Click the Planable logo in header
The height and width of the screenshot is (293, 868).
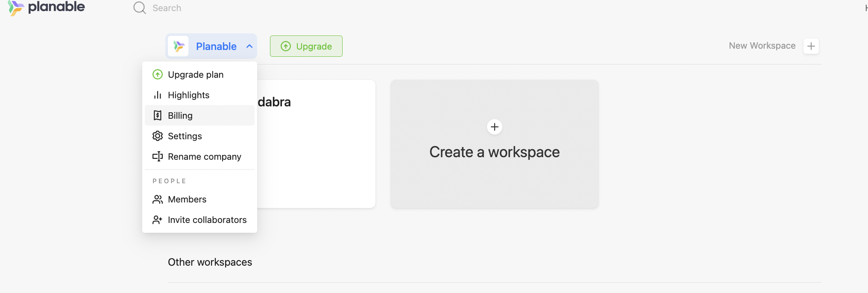[x=46, y=8]
